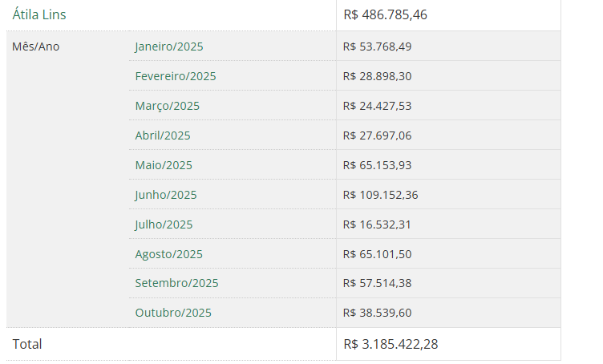The height and width of the screenshot is (364, 603).
Task: Click the R$ 16.532,31 July value
Action: point(377,224)
